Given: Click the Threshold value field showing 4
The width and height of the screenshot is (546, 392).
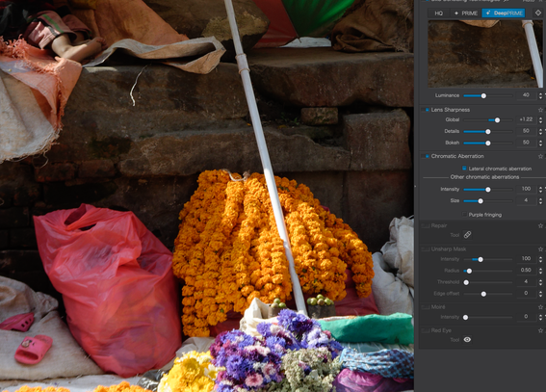Looking at the screenshot, I should 526,281.
